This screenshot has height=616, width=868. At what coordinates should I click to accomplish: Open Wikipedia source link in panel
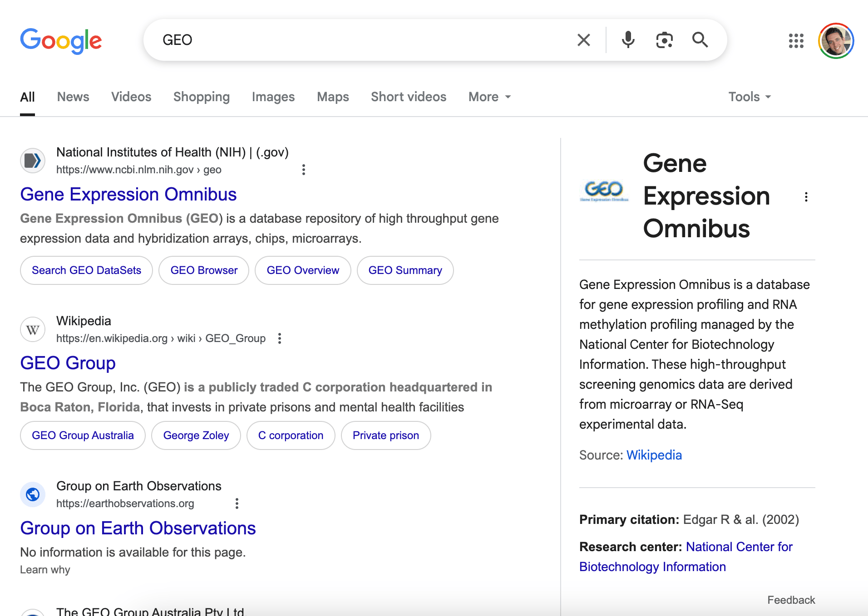click(x=654, y=455)
